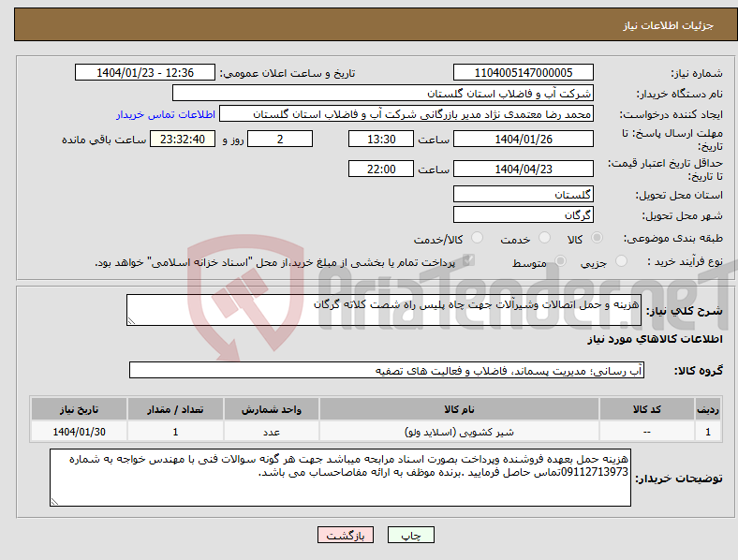Click the نام کالا column header
The width and height of the screenshot is (738, 560).
[x=459, y=409]
